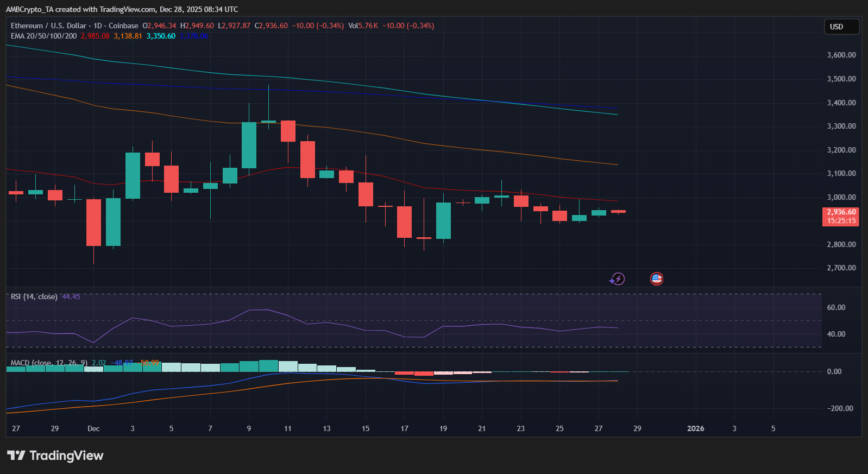Click the purple lightning event icon
868x474 pixels.
point(617,279)
